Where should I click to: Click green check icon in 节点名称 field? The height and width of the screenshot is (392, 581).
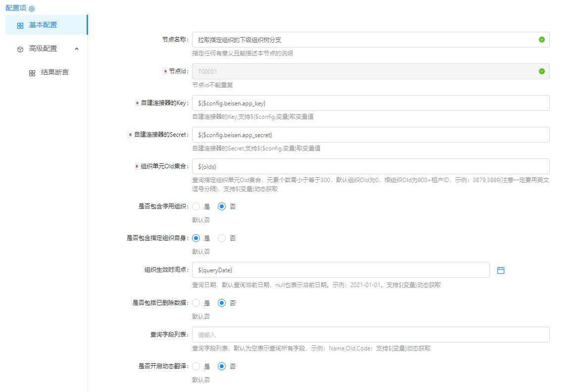(541, 40)
